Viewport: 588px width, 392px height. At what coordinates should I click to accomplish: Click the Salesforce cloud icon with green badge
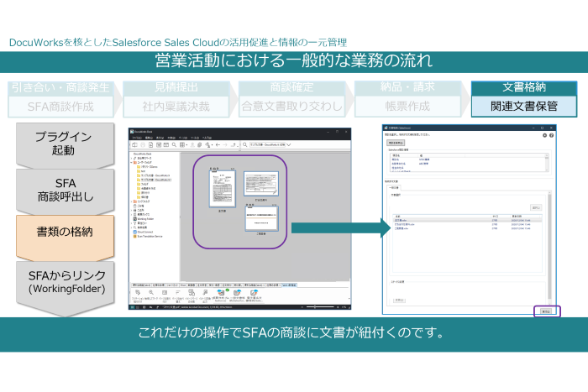(x=221, y=291)
